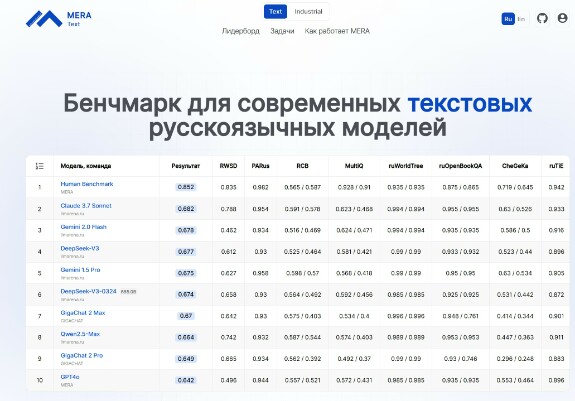Switch language to Ru
Viewport: 575px width, 401px height.
tap(508, 19)
